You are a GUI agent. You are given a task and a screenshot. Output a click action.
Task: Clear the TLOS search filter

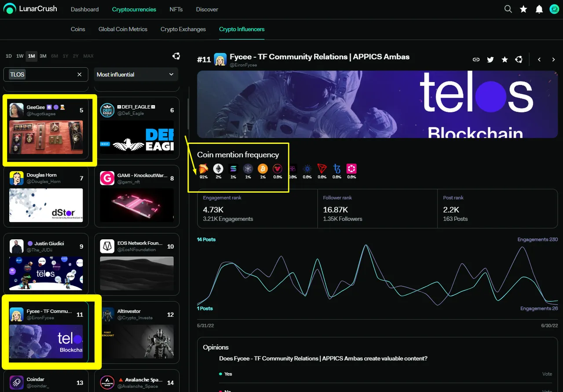click(x=80, y=74)
